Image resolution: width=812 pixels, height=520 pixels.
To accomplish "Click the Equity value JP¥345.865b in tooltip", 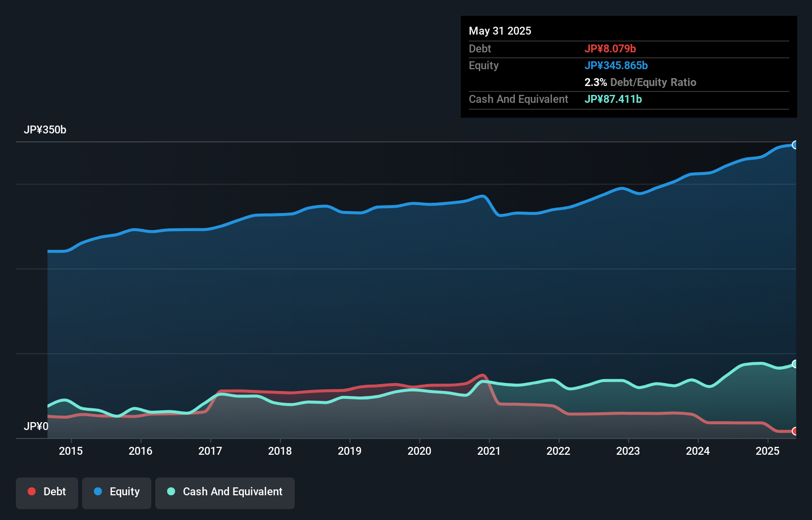I will pos(616,66).
